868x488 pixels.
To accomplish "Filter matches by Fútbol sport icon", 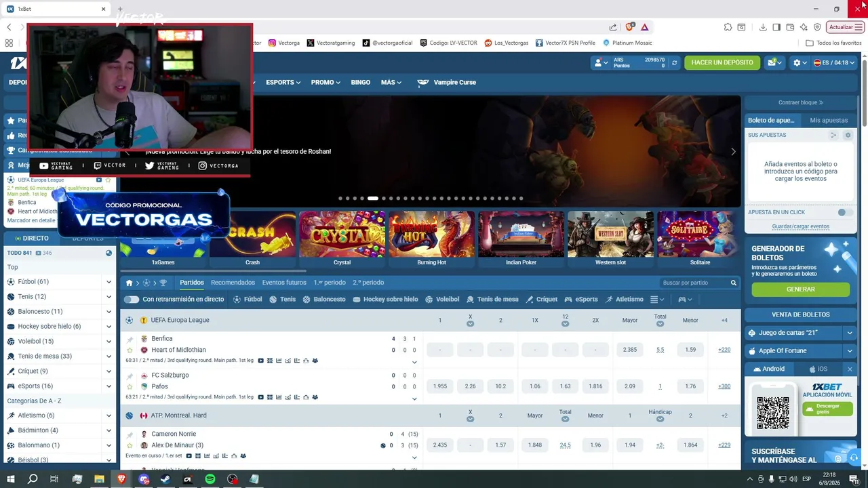I will click(248, 300).
